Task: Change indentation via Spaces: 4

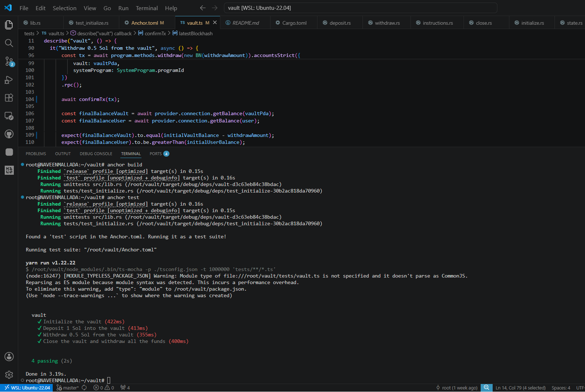Action: 561,388
